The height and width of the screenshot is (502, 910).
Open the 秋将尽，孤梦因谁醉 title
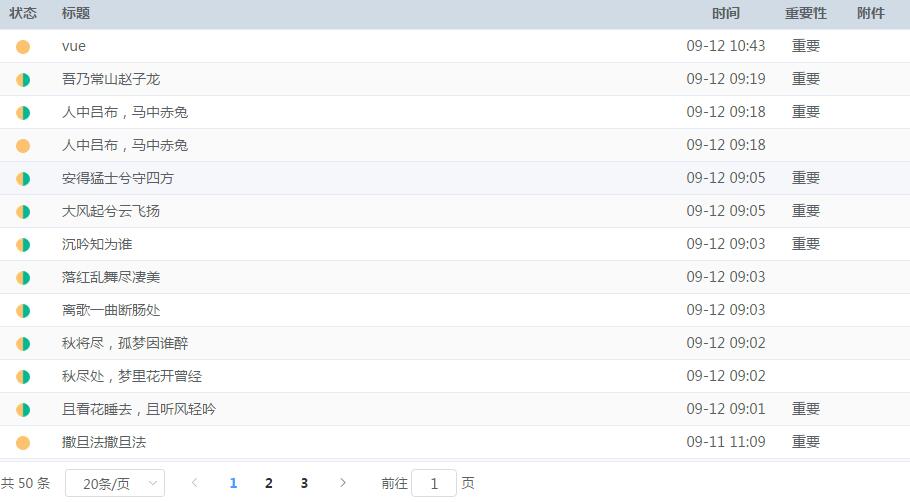pyautogui.click(x=125, y=344)
